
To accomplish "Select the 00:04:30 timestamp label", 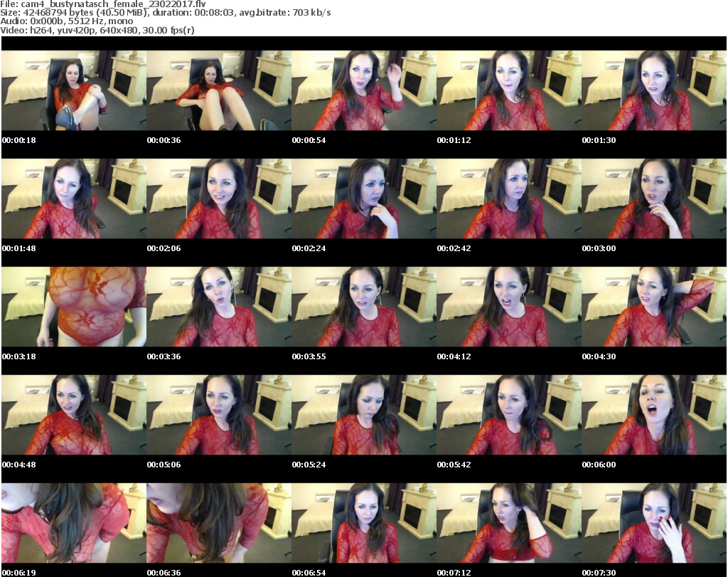I will coord(599,356).
